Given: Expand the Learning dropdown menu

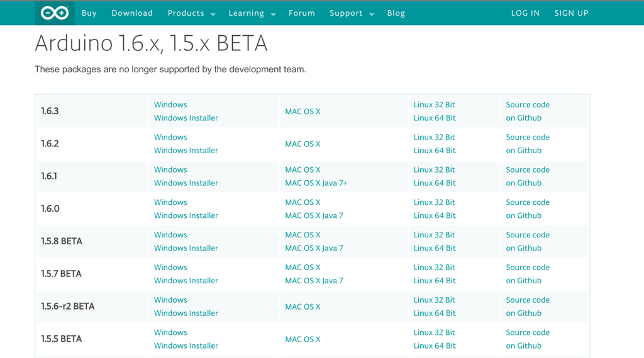Looking at the screenshot, I should pyautogui.click(x=252, y=13).
